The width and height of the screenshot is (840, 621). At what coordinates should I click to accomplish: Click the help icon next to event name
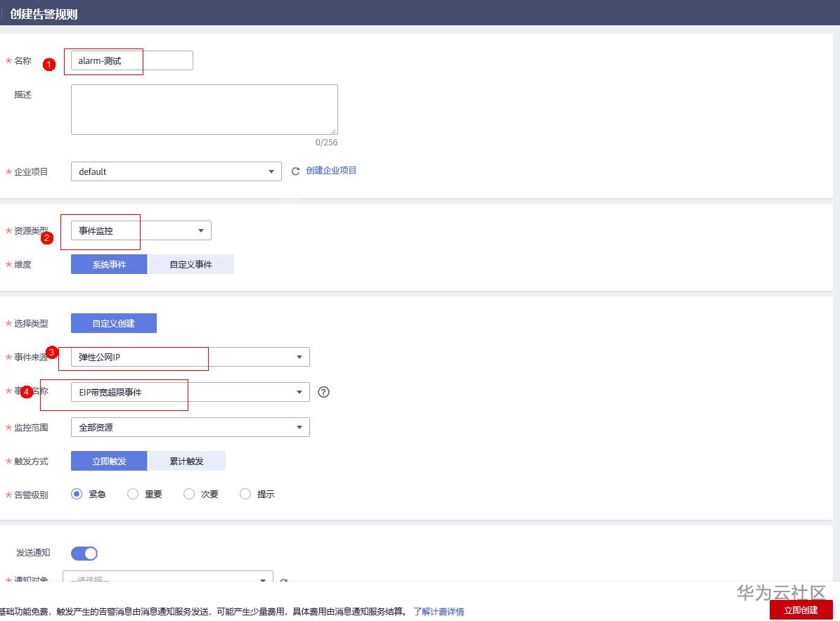tap(323, 392)
